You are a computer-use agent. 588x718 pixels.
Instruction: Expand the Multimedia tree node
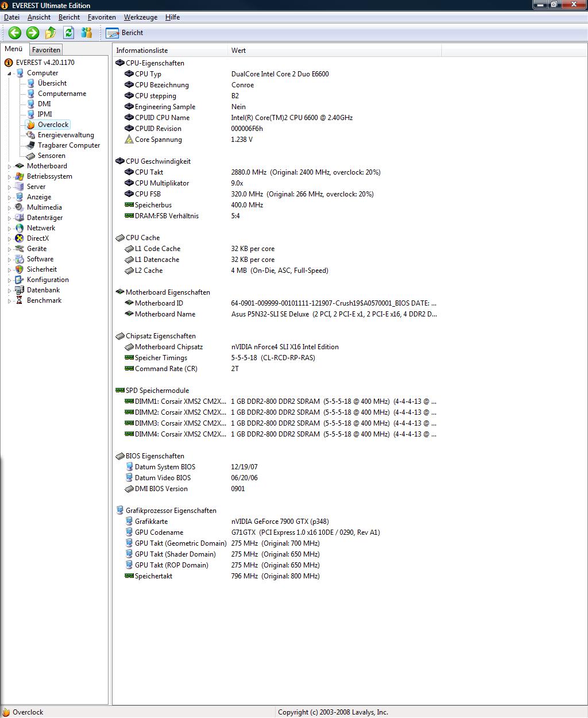click(x=9, y=208)
